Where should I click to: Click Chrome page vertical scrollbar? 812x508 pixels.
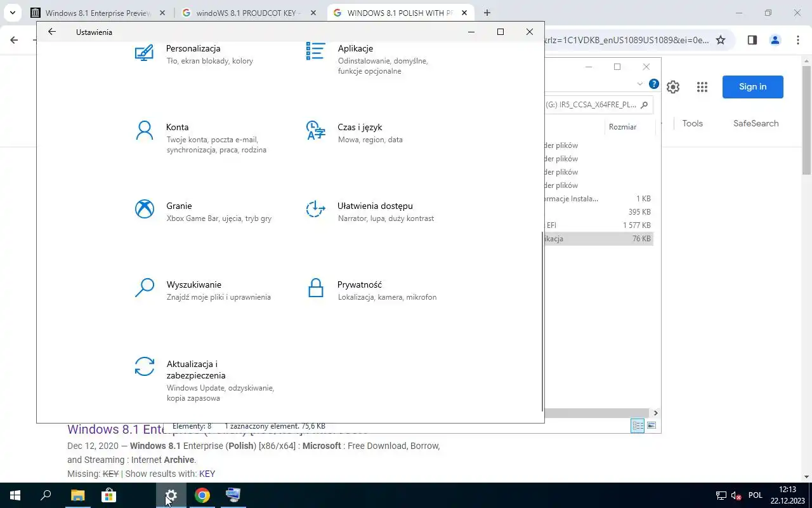807,119
